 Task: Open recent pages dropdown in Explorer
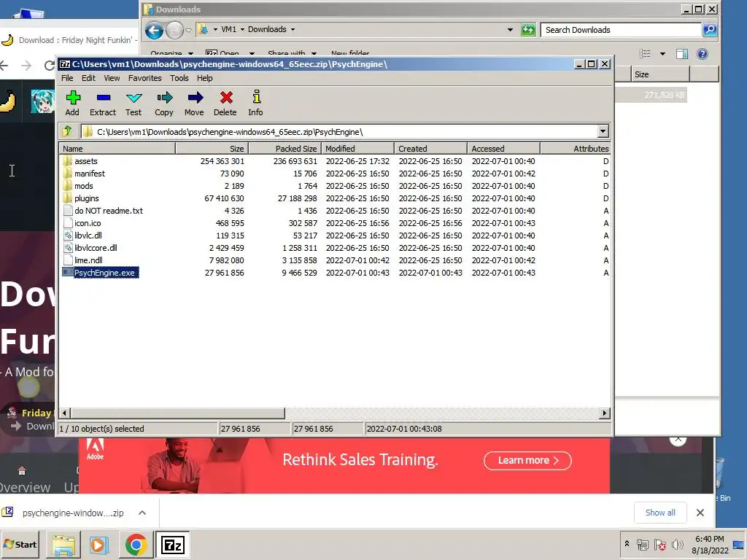[189, 31]
